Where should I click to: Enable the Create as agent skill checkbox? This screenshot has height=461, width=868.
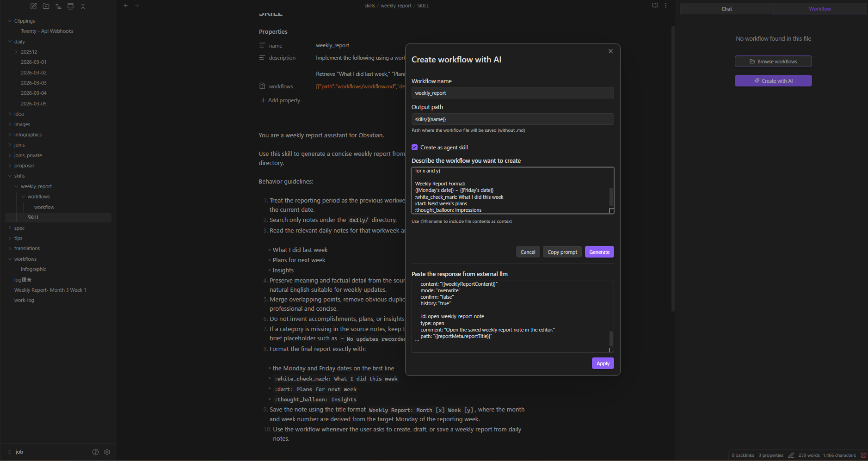(x=414, y=148)
